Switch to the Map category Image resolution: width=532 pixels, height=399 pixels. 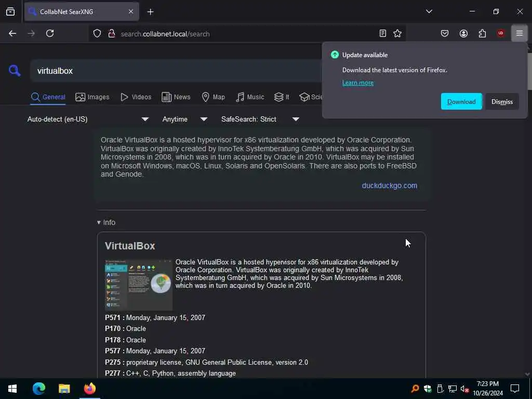coord(213,97)
